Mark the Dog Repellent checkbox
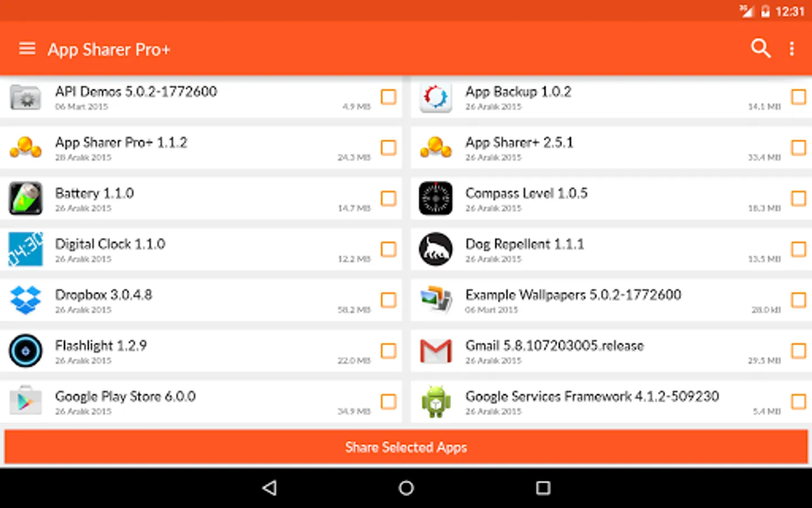The width and height of the screenshot is (812, 508). coord(798,249)
